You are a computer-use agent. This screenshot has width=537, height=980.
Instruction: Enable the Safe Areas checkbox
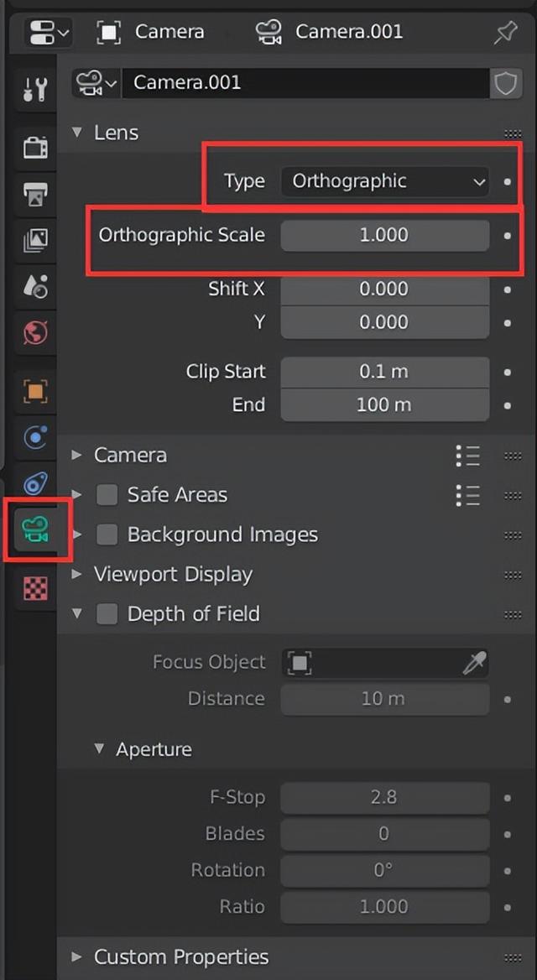pos(107,495)
